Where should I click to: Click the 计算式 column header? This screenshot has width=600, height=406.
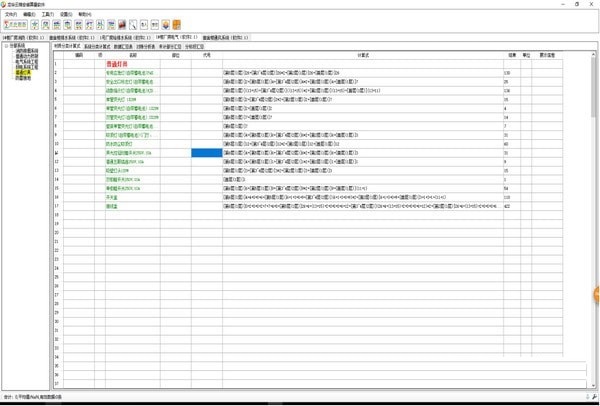point(363,55)
